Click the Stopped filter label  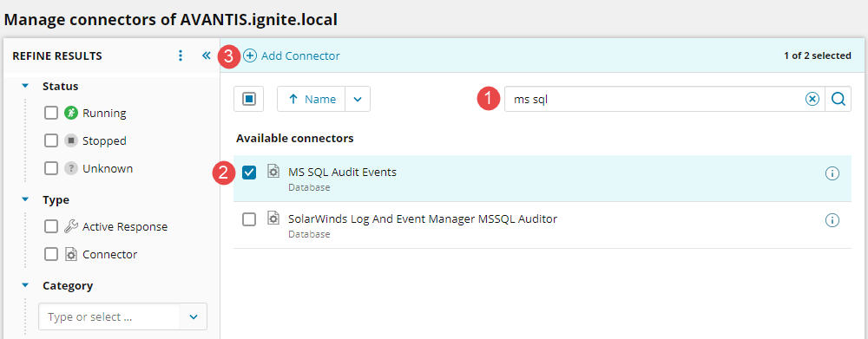click(x=105, y=141)
